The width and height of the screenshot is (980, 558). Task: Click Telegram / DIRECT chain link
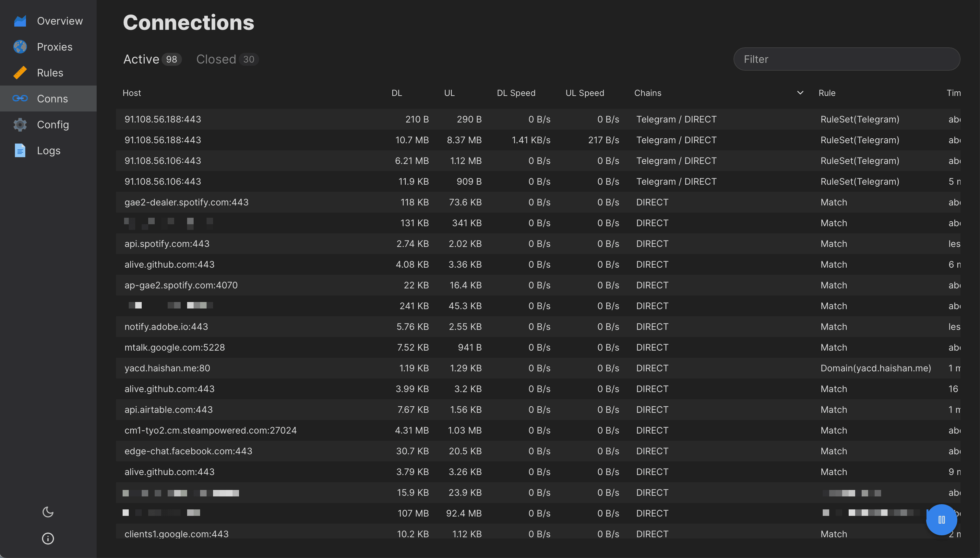tap(675, 118)
